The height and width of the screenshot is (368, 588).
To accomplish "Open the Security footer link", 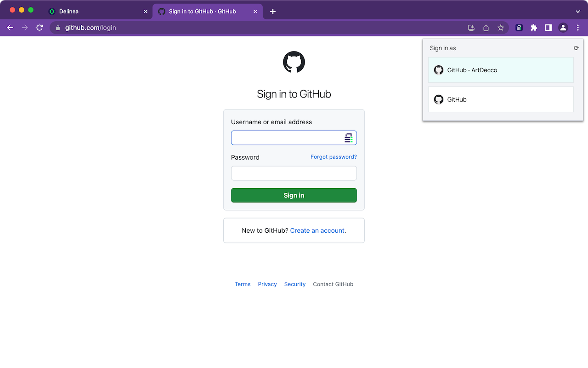I will [x=295, y=284].
